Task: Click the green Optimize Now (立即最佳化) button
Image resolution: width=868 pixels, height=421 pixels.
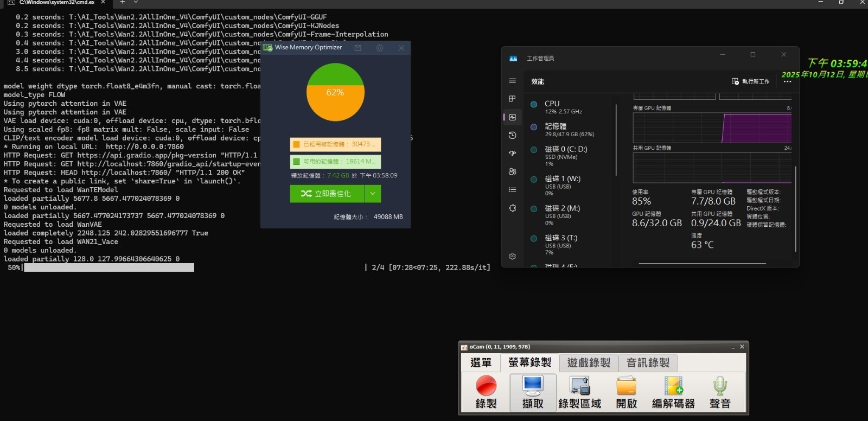Action: 327,194
